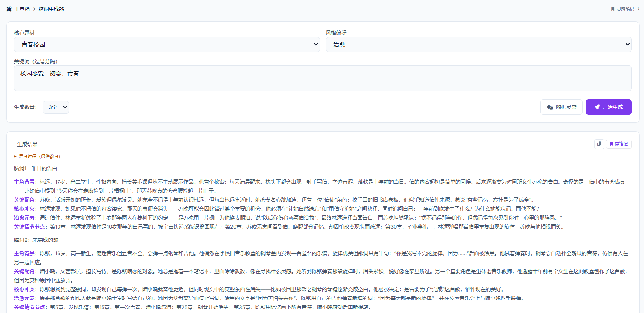Click the 脑洞2：未完成的歌 title

36,240
